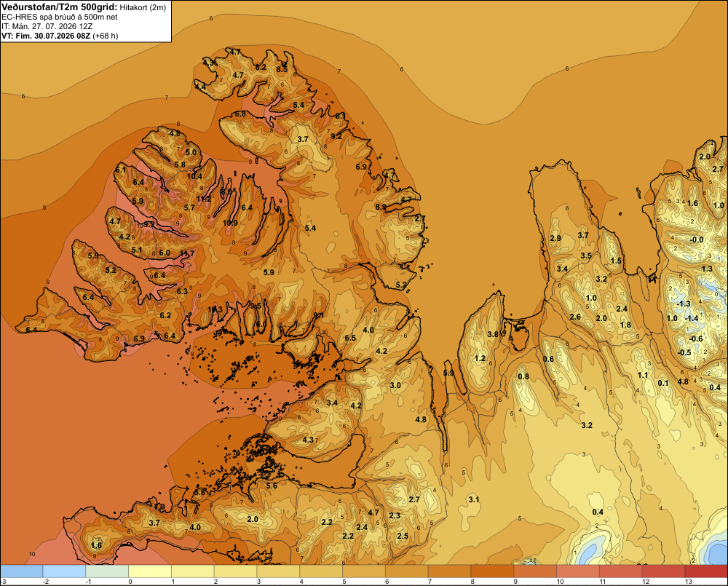Select the legend swatch between 10 and 11

[x=577, y=571]
